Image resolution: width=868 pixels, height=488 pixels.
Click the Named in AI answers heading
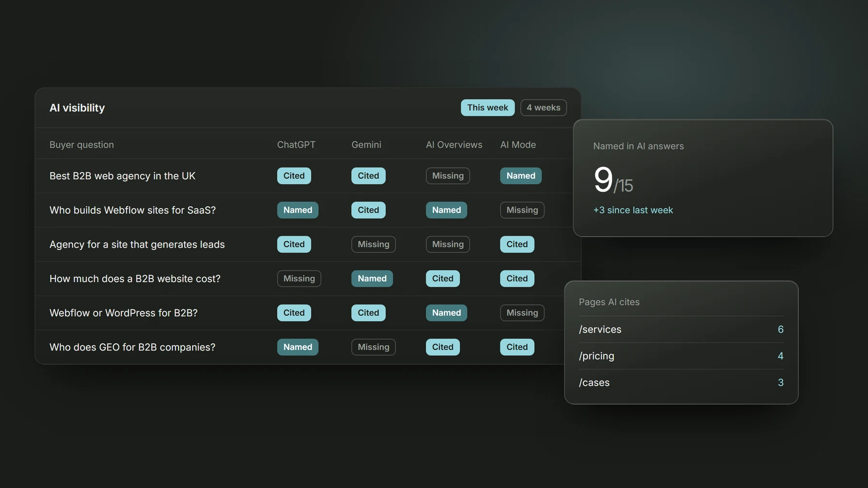coord(638,146)
